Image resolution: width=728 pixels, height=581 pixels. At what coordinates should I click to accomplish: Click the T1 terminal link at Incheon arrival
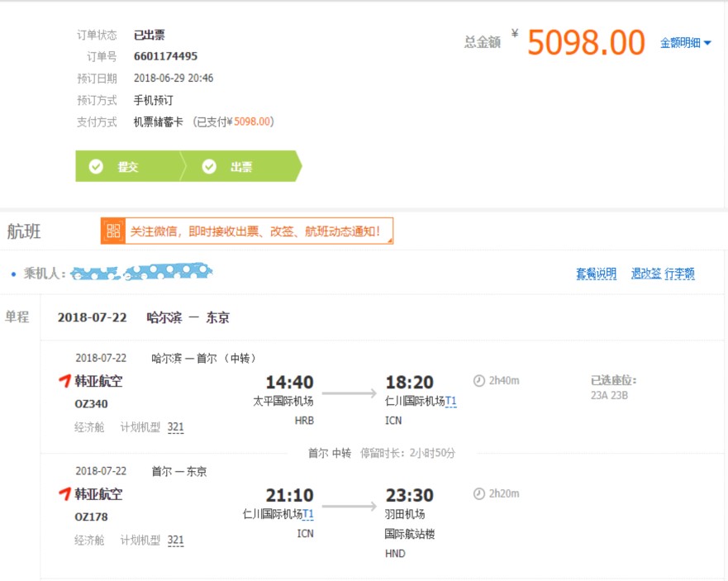tap(451, 402)
